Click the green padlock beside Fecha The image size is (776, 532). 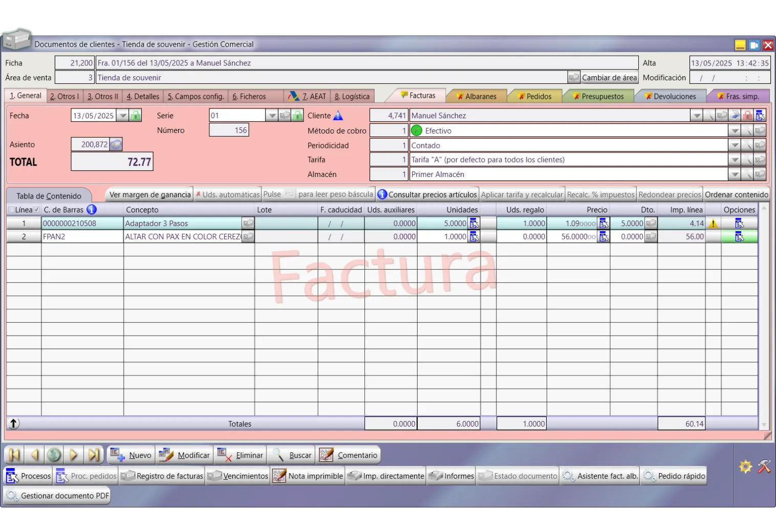136,116
